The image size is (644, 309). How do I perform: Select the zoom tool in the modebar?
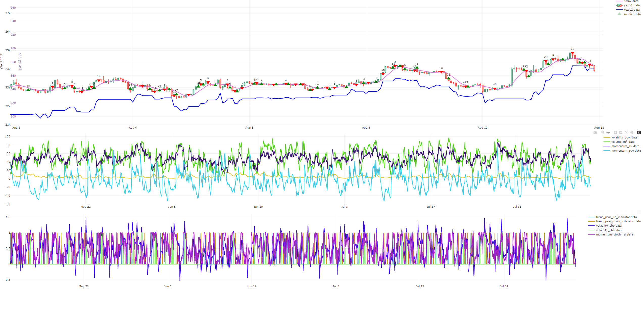[x=603, y=132]
